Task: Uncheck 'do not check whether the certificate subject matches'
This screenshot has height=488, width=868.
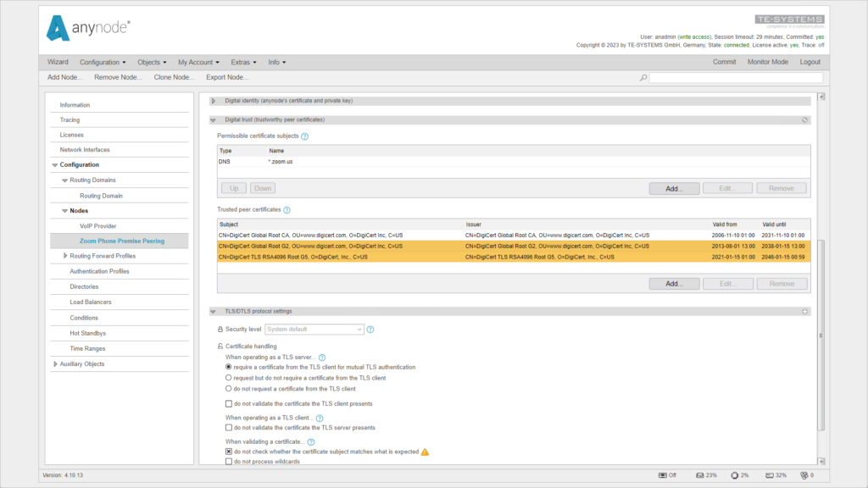Action: (x=229, y=452)
